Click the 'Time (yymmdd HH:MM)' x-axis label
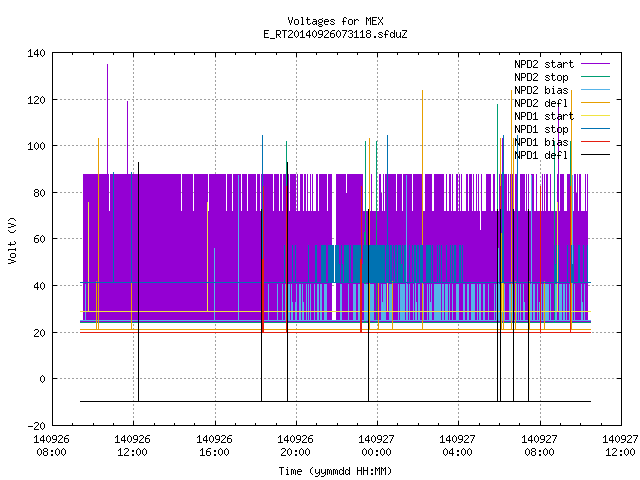Screen dimensions: 640x480 coord(335,471)
